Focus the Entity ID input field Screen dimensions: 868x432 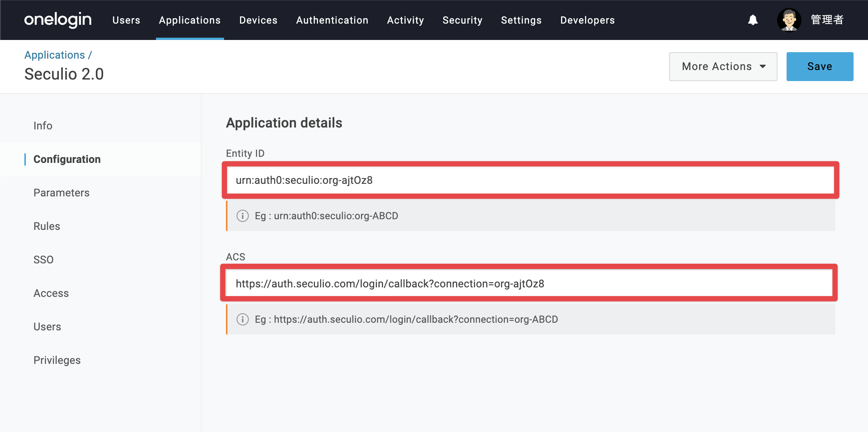[530, 180]
